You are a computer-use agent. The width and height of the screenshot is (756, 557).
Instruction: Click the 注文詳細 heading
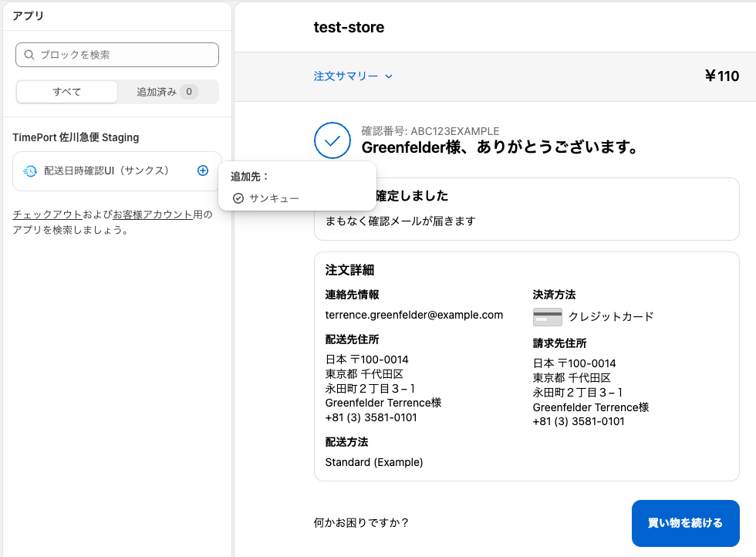pyautogui.click(x=349, y=270)
